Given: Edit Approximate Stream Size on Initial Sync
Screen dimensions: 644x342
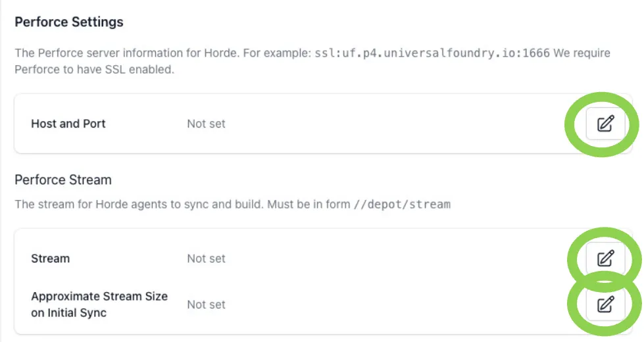Looking at the screenshot, I should (x=605, y=305).
